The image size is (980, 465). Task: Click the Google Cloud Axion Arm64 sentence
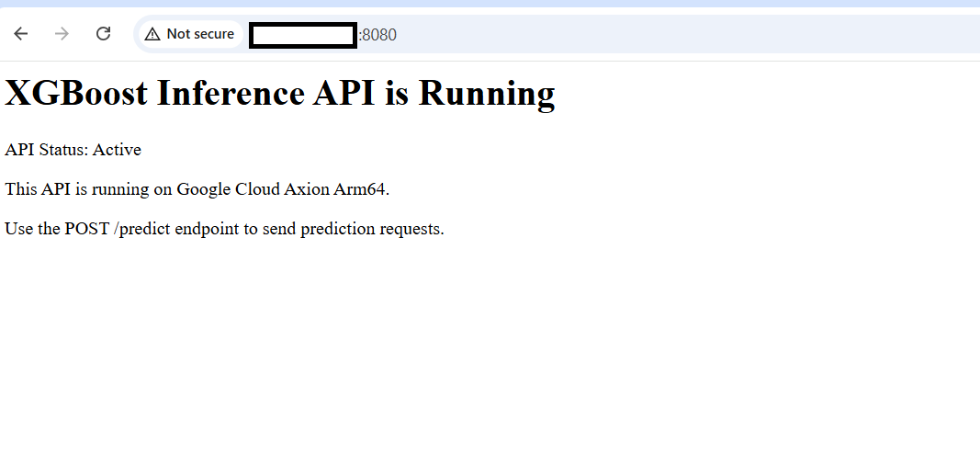pos(197,189)
